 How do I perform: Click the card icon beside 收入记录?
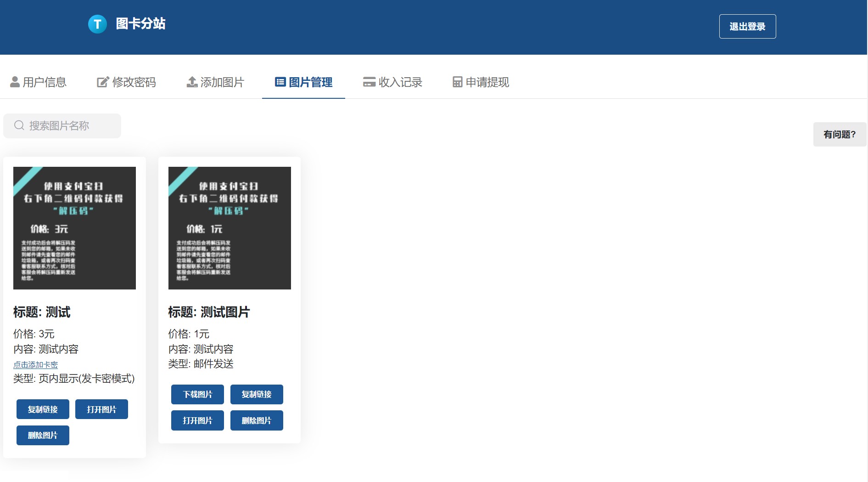click(369, 82)
